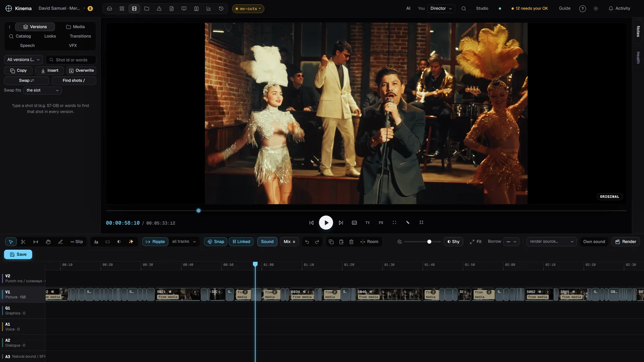Select the razor scissors tool
Viewport: 644px width, 362px height.
tap(23, 242)
